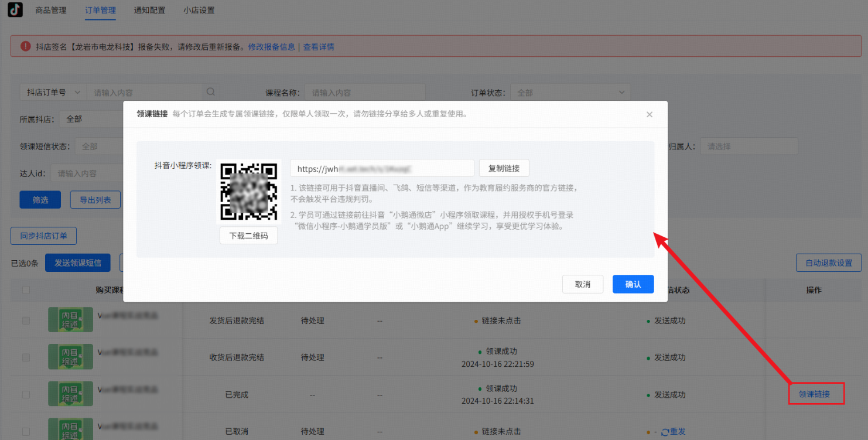The width and height of the screenshot is (868, 440).
Task: Open the 通知配置 tab
Action: click(x=149, y=10)
